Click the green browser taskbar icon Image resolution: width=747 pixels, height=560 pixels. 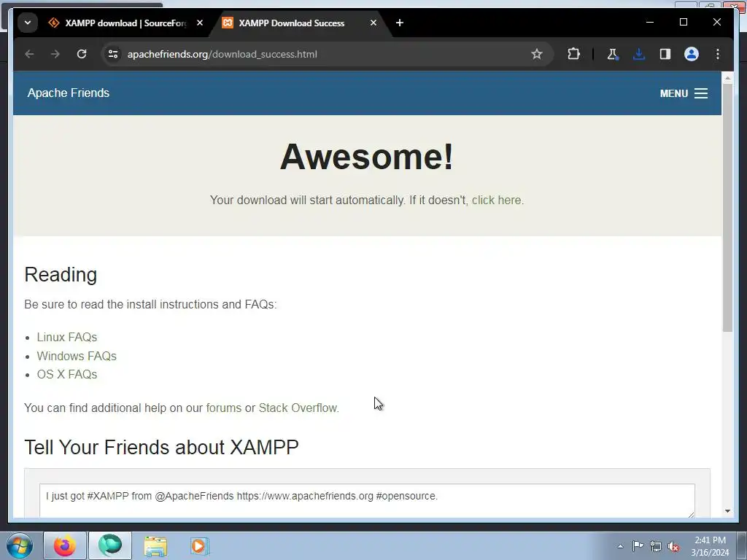click(x=110, y=545)
